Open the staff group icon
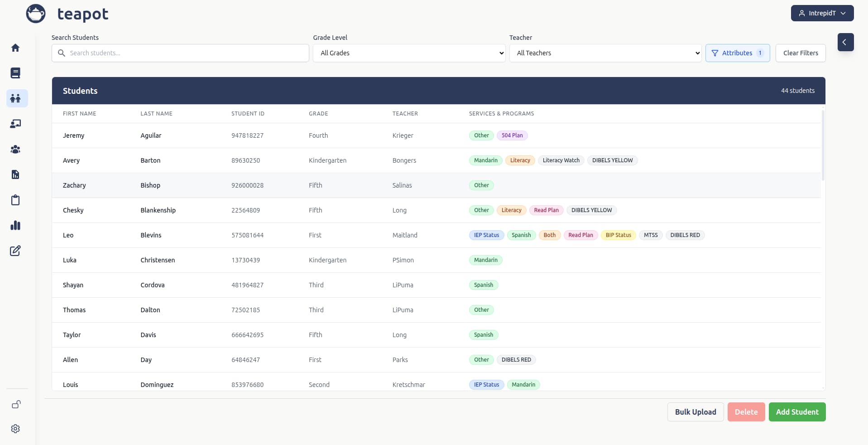Screen dimensions: 868x445 15,150
